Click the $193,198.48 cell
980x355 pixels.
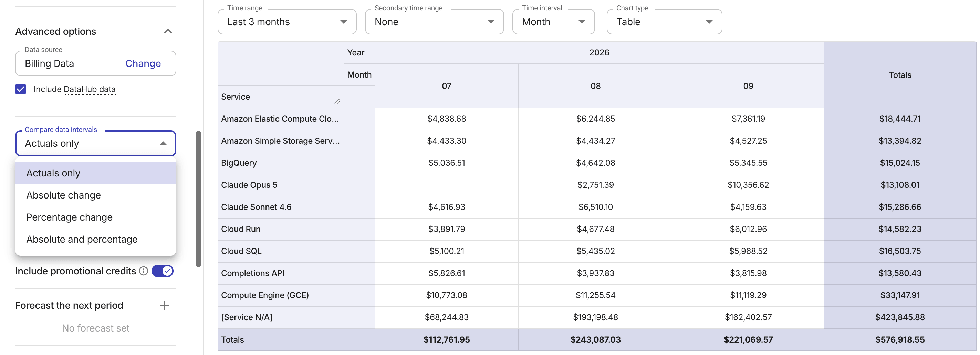595,318
